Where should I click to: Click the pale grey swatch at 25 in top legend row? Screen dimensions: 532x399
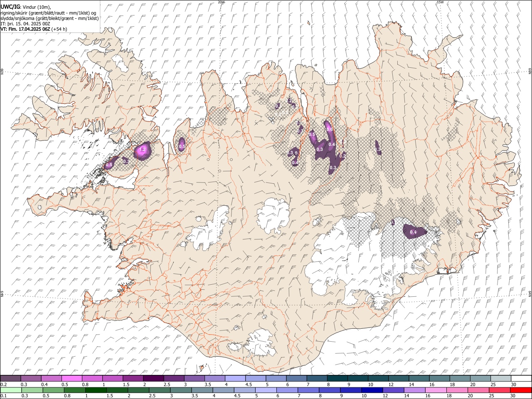(x=501, y=379)
